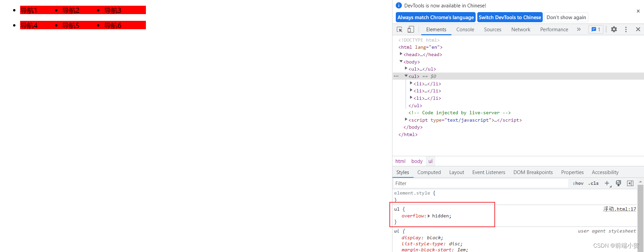Click the new style rule plus icon
Viewport: 644px width, 252px height.
click(x=607, y=183)
